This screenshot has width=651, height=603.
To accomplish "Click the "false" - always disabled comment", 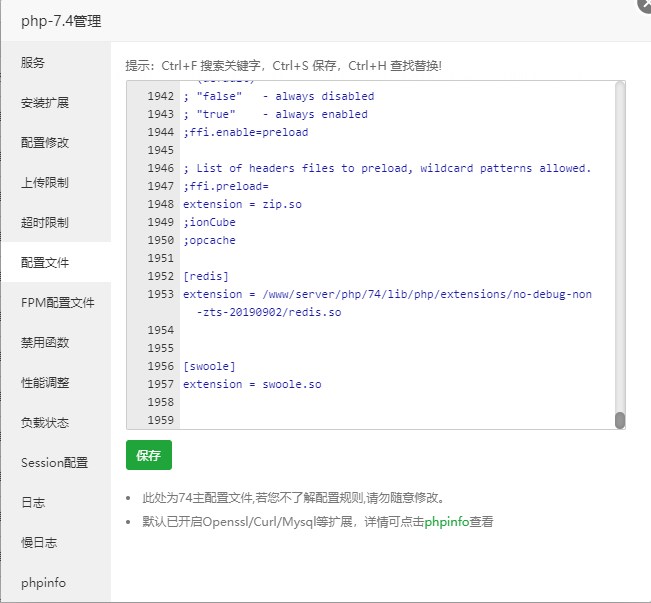I will (x=279, y=96).
